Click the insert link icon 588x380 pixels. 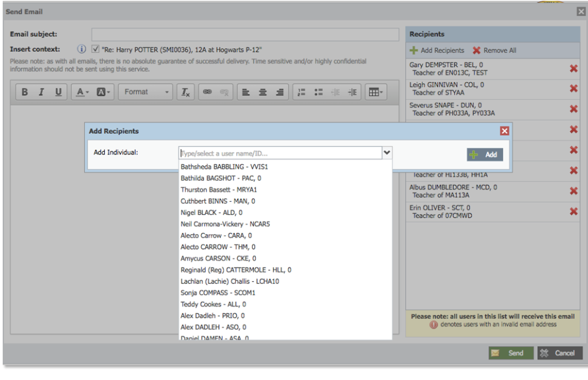[x=207, y=92]
